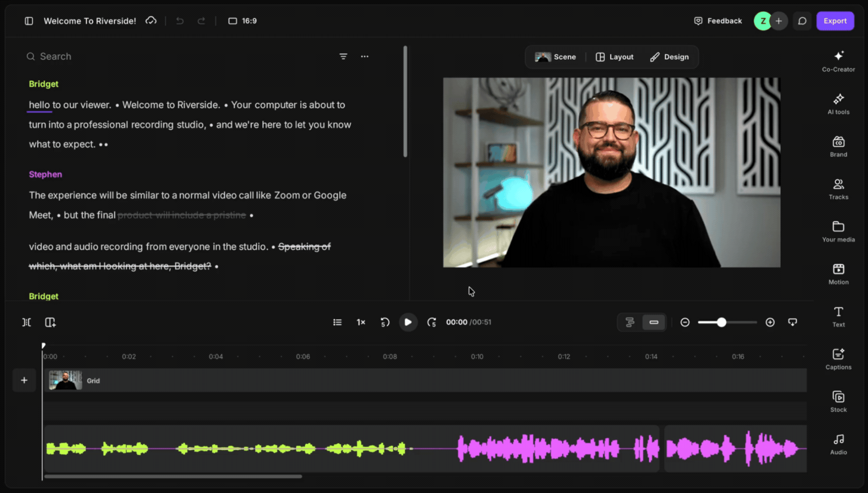Image resolution: width=868 pixels, height=493 pixels.
Task: Click the green Z user avatar
Action: click(x=763, y=21)
